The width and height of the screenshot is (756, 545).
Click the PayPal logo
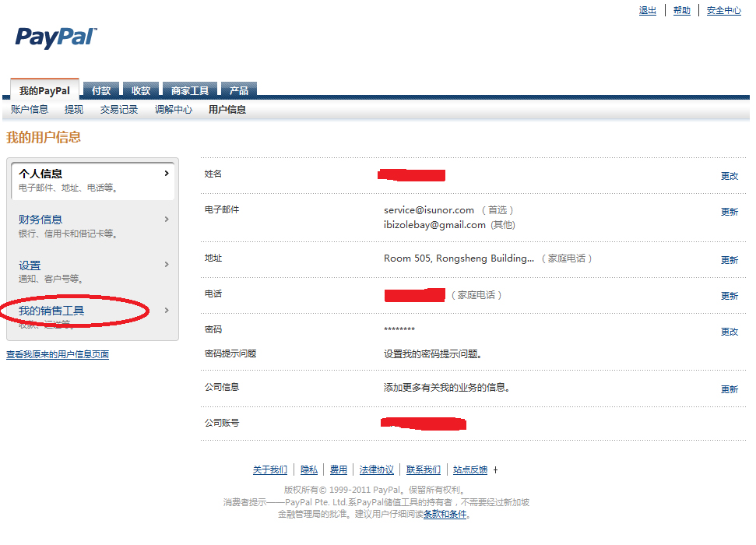56,37
